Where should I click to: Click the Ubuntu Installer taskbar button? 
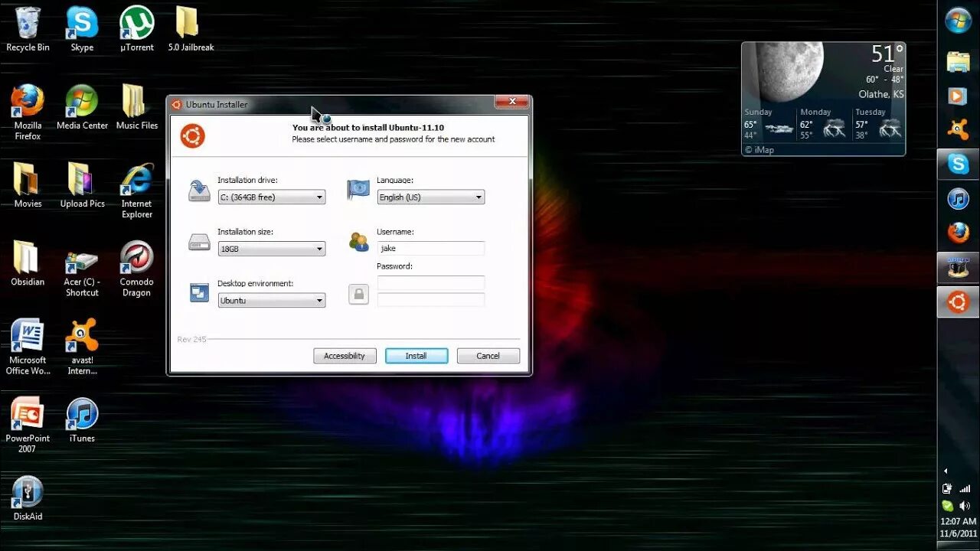959,302
